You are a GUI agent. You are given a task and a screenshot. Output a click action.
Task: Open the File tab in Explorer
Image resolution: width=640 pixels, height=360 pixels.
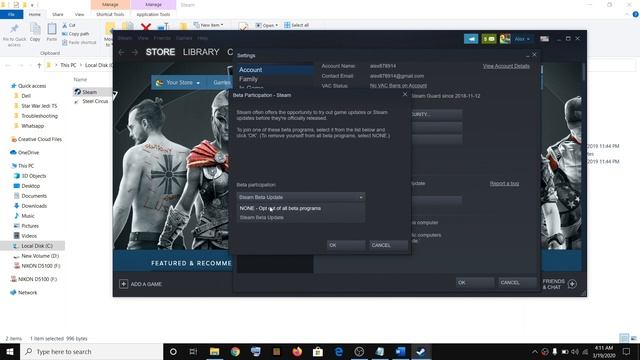(11, 14)
